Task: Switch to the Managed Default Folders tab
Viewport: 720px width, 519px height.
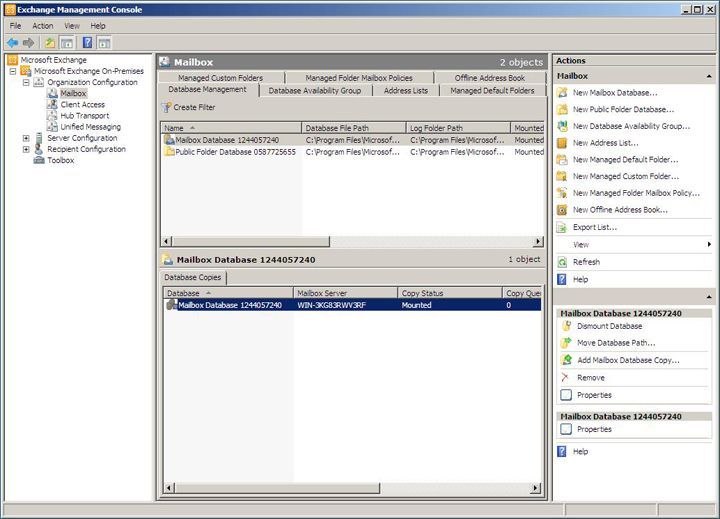Action: click(492, 91)
